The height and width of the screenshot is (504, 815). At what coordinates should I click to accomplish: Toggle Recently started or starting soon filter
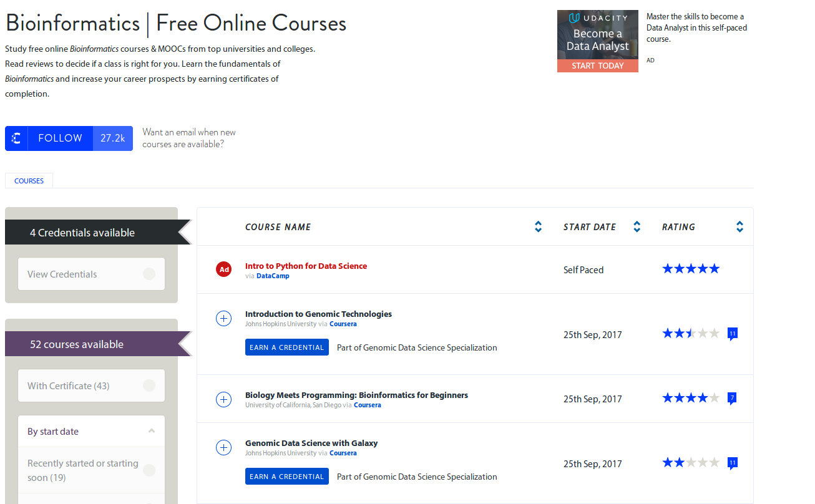[91, 470]
